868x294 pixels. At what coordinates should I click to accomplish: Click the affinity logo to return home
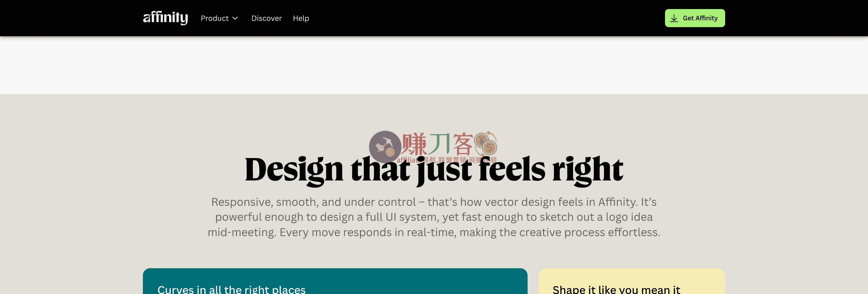tap(165, 18)
